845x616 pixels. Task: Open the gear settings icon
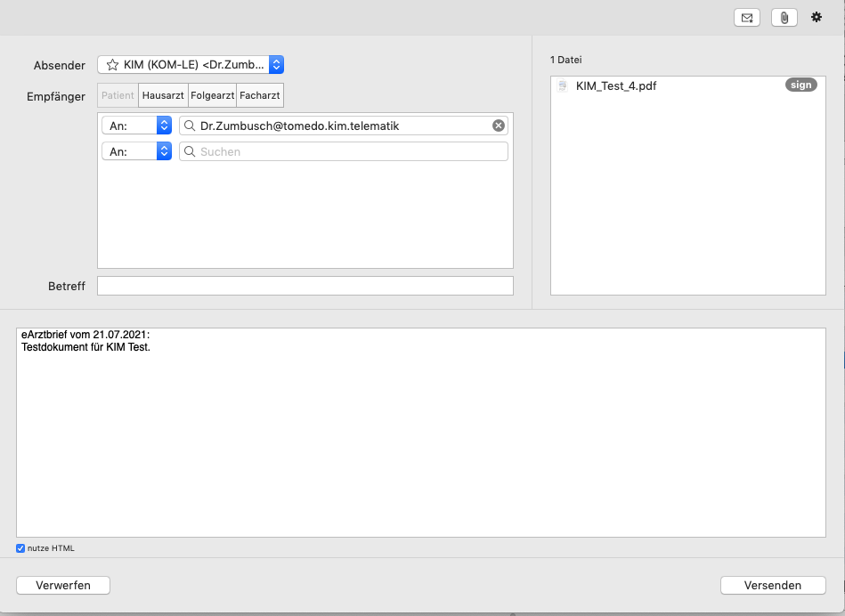click(x=817, y=17)
